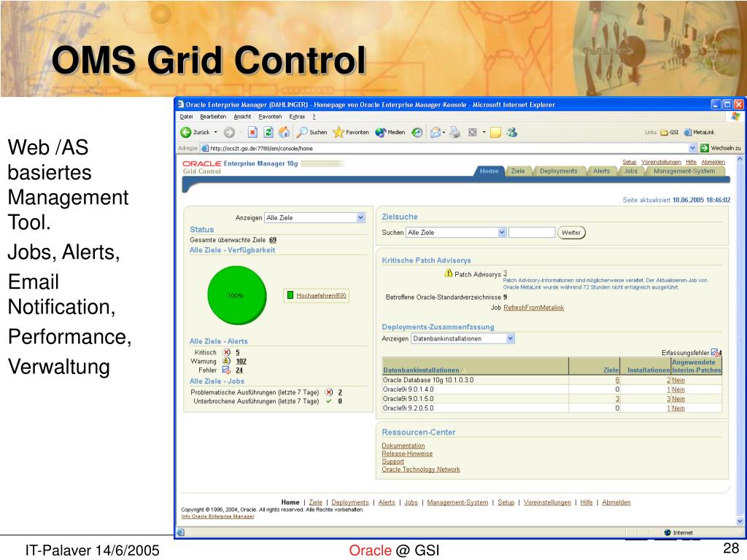
Task: Click the Patch Advisorys warning icon
Action: 449,273
